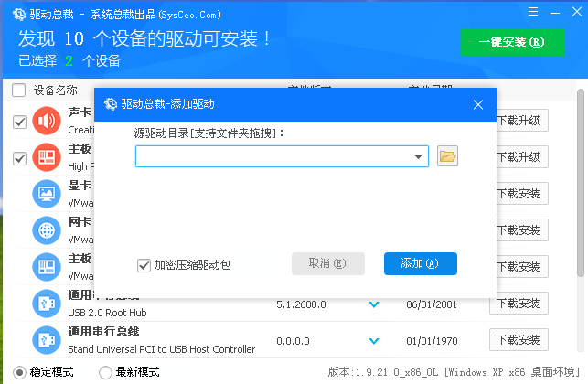Click date 06/01/2001 text
Image resolution: width=588 pixels, height=384 pixels.
[432, 304]
